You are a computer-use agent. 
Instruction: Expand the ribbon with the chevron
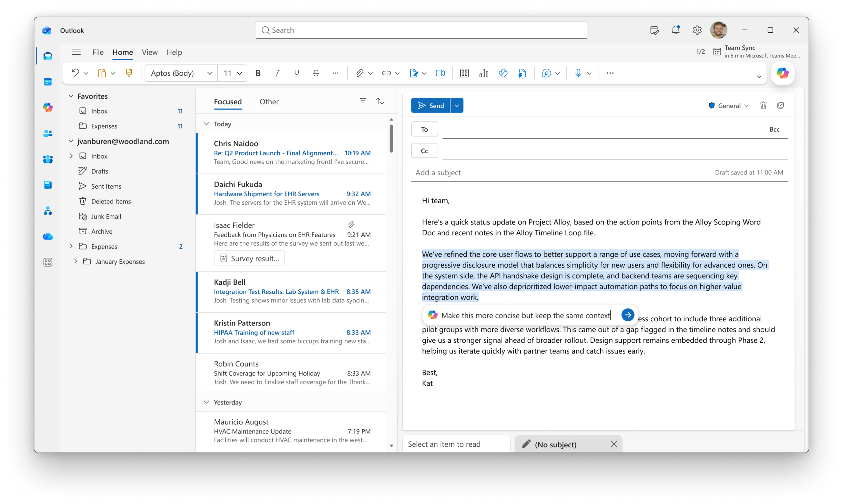pyautogui.click(x=759, y=77)
